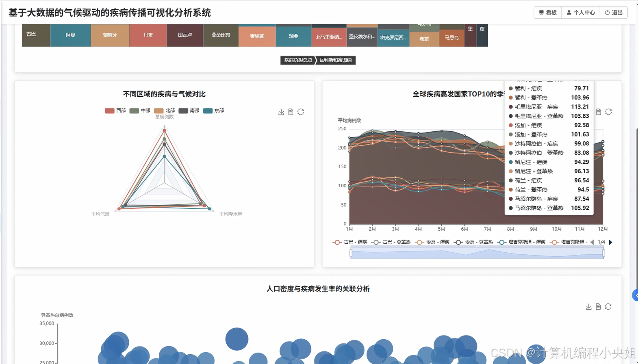Viewport: 638px width, 364px height.
Task: Click 疾病负担总览 breadcrumb
Action: coord(298,60)
